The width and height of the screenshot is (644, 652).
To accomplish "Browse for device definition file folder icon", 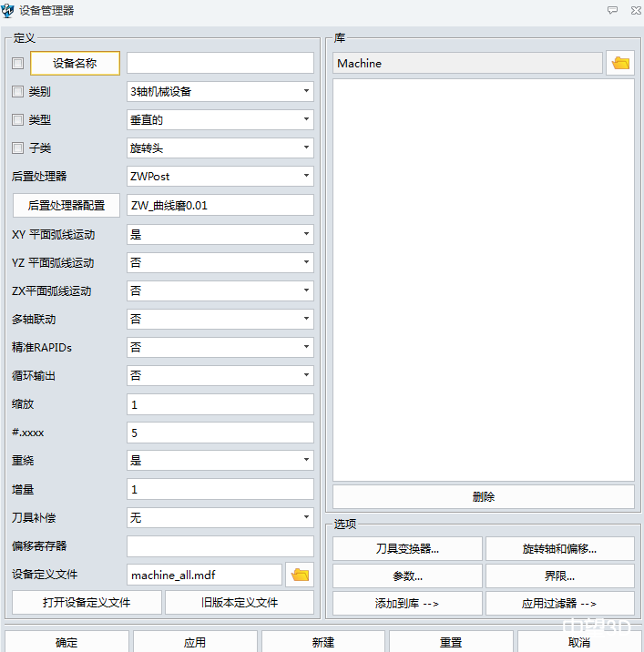I will click(x=300, y=575).
